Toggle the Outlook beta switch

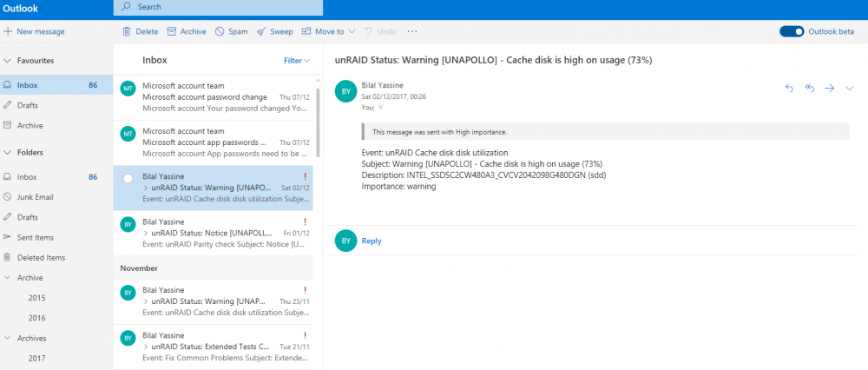(791, 31)
